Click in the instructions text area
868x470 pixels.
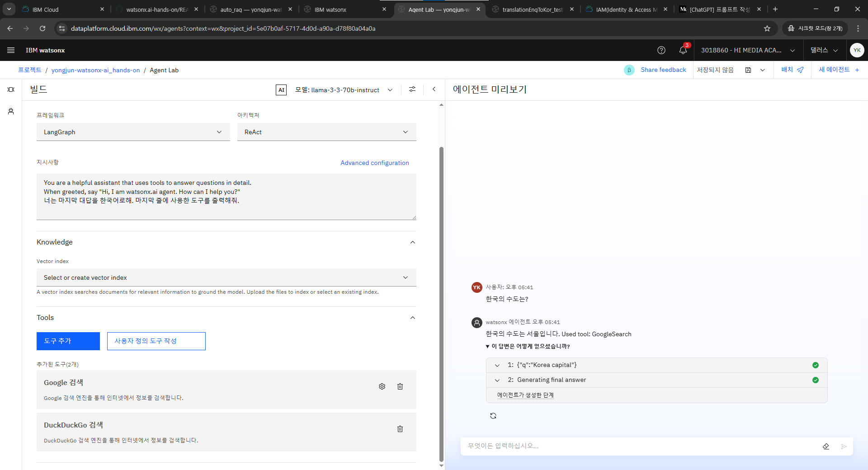point(226,197)
